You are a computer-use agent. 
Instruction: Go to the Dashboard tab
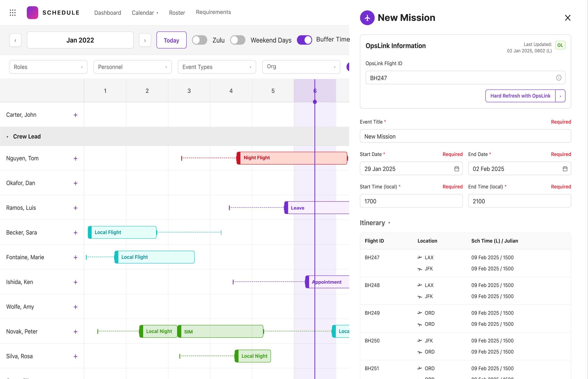click(108, 13)
